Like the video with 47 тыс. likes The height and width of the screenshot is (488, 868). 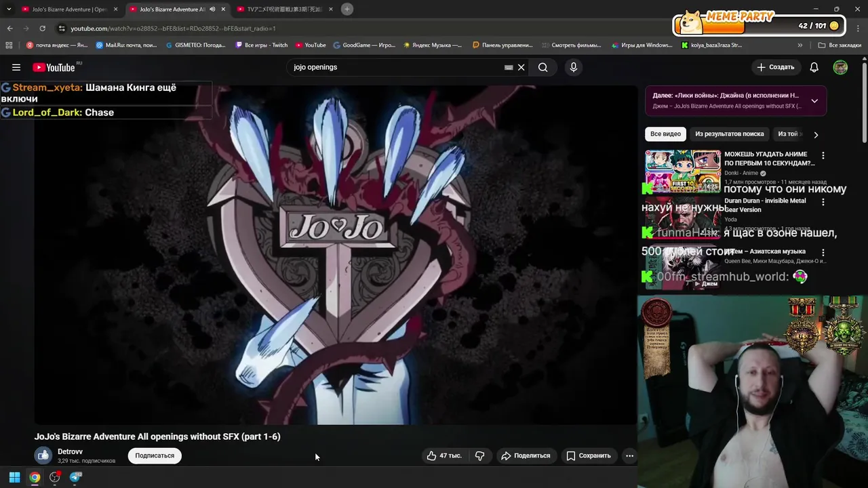pos(444,455)
